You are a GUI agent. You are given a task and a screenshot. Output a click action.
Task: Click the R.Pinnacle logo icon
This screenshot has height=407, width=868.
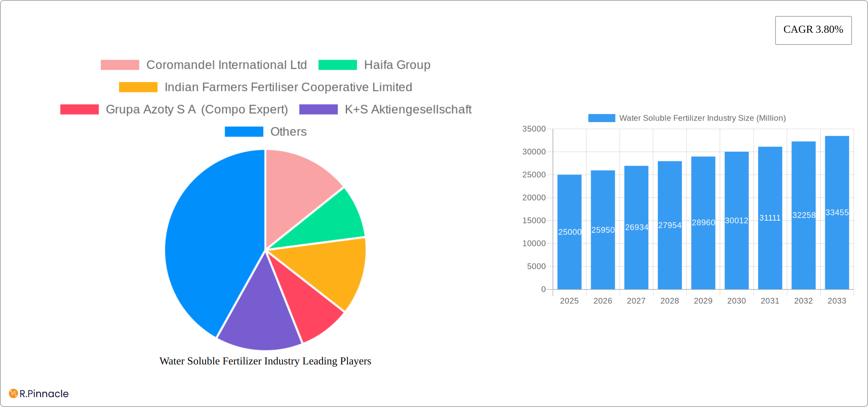[13, 393]
